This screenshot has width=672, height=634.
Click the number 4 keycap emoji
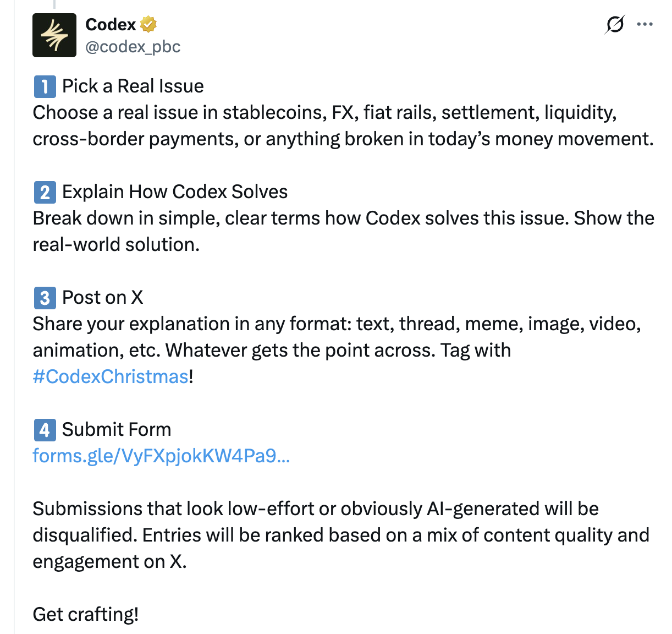click(45, 430)
